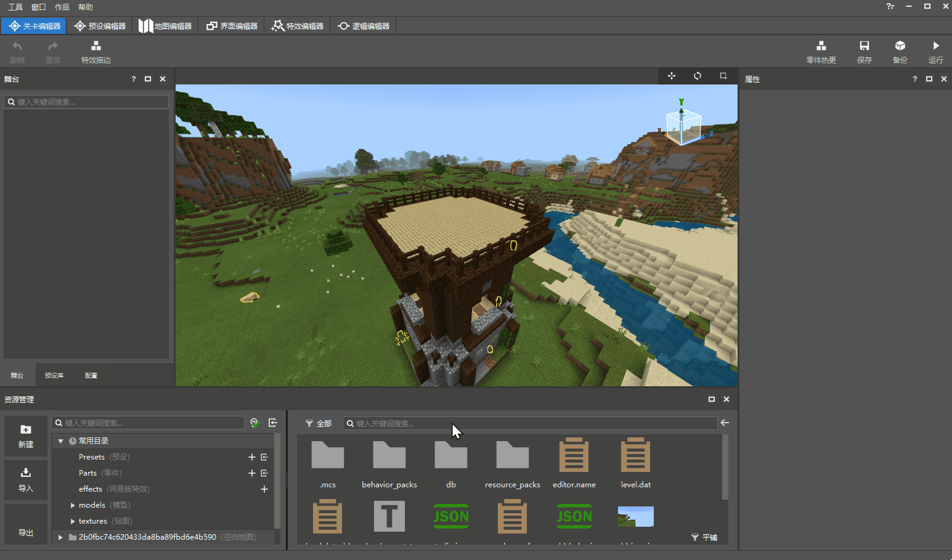Expand the textures folder in tree
This screenshot has height=560, width=952.
(x=73, y=521)
